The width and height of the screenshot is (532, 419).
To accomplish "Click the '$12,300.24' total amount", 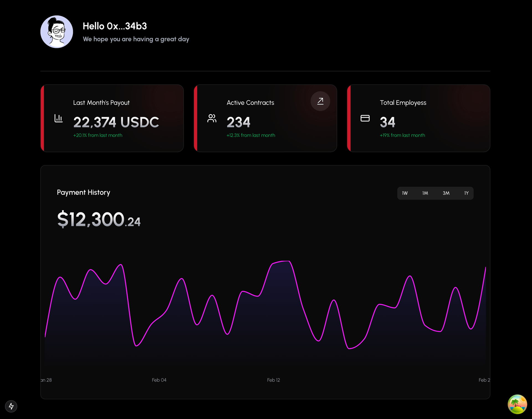I will [99, 219].
